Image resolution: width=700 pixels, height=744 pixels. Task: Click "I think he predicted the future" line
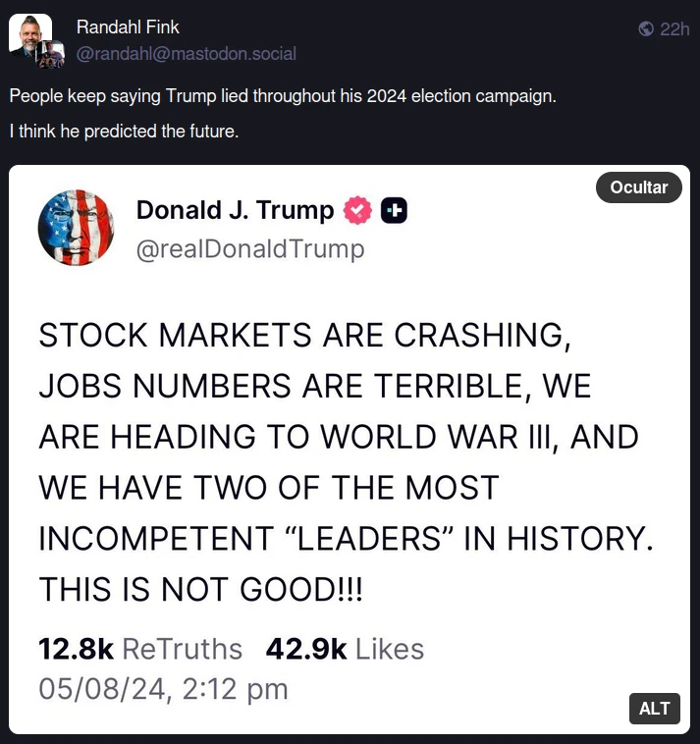(125, 131)
